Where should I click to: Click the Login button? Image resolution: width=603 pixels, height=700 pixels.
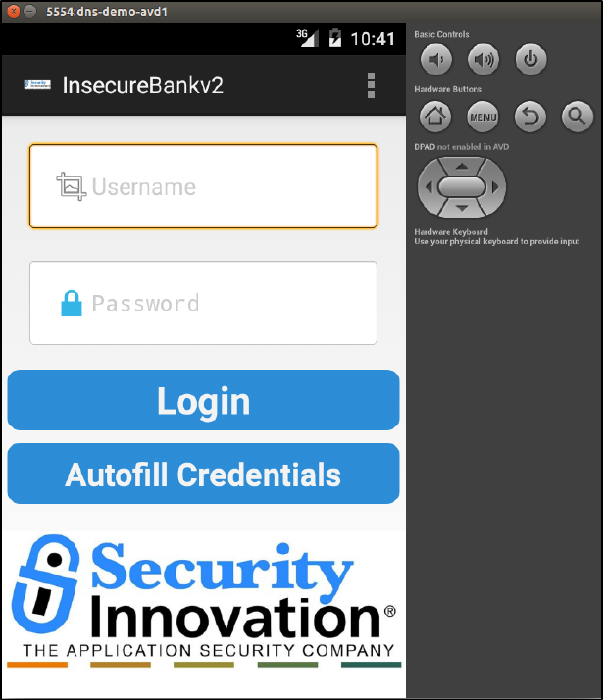204,400
